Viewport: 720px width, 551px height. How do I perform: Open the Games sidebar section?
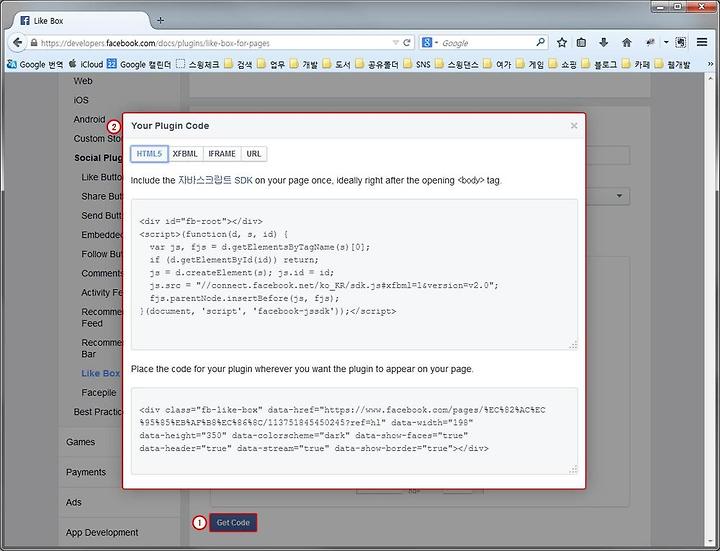(x=81, y=442)
